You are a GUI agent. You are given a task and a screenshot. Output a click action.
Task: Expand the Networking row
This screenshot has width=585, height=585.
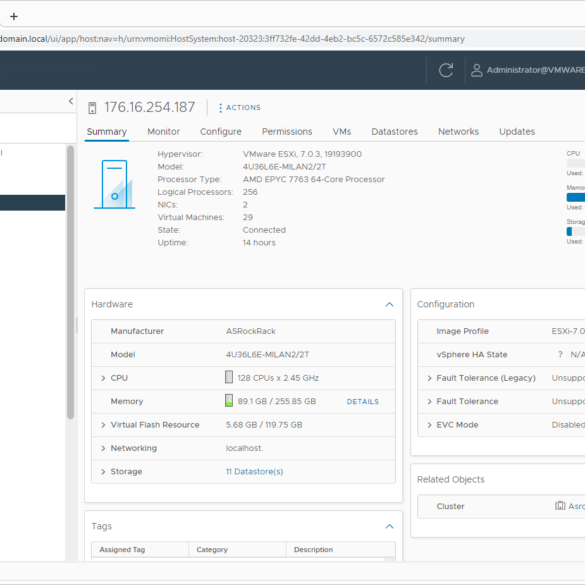pos(103,448)
